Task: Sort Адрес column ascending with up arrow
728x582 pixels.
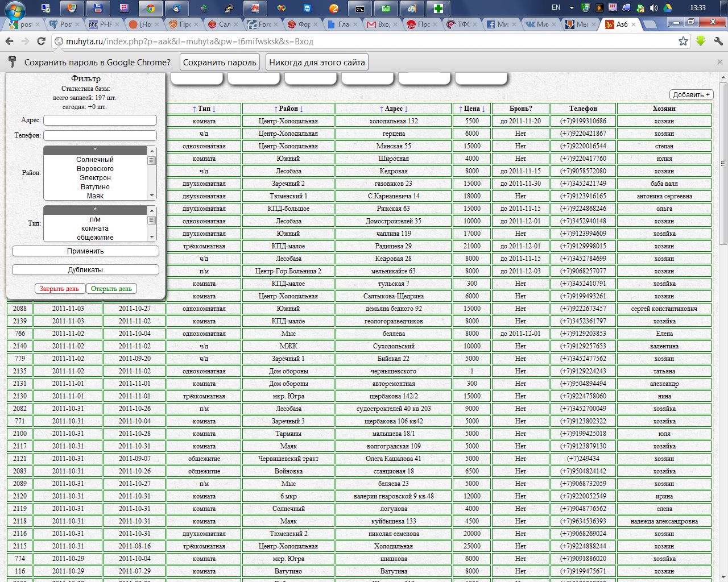Action: click(382, 109)
